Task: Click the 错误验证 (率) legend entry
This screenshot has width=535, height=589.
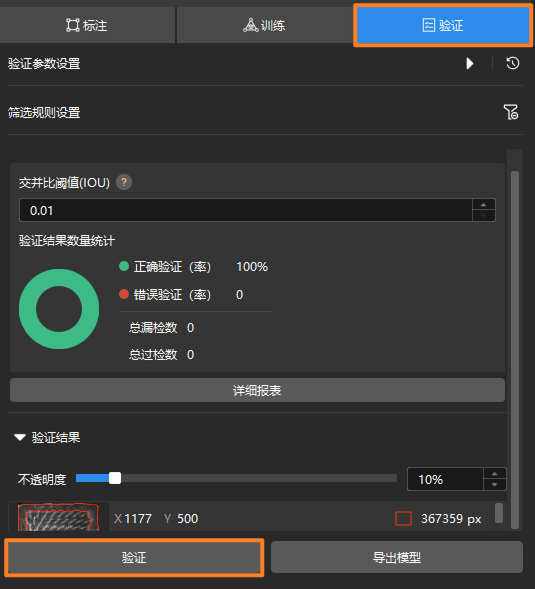Action: [165, 294]
